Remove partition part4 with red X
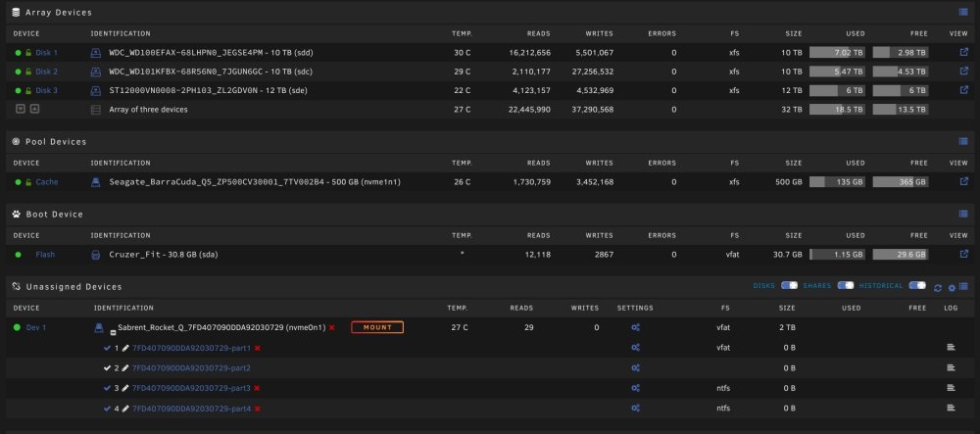The width and height of the screenshot is (980, 434). [258, 410]
